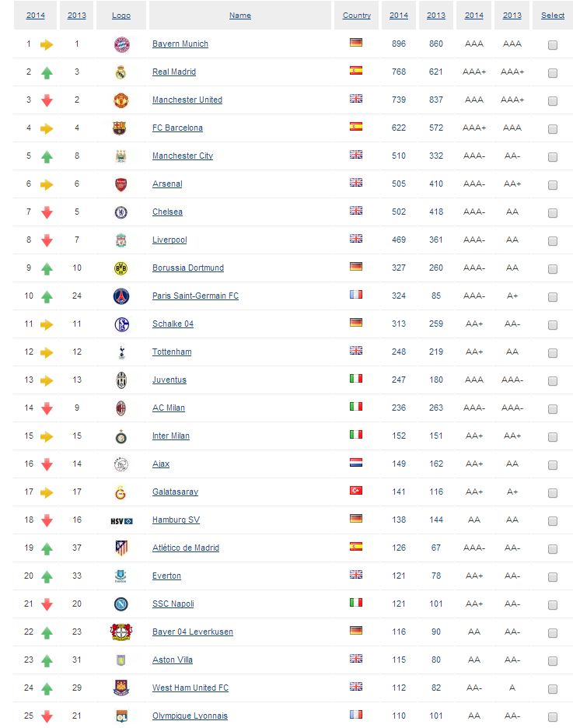This screenshot has width=573, height=728.
Task: Click the Hamburg SV HSV logo
Action: [x=121, y=521]
